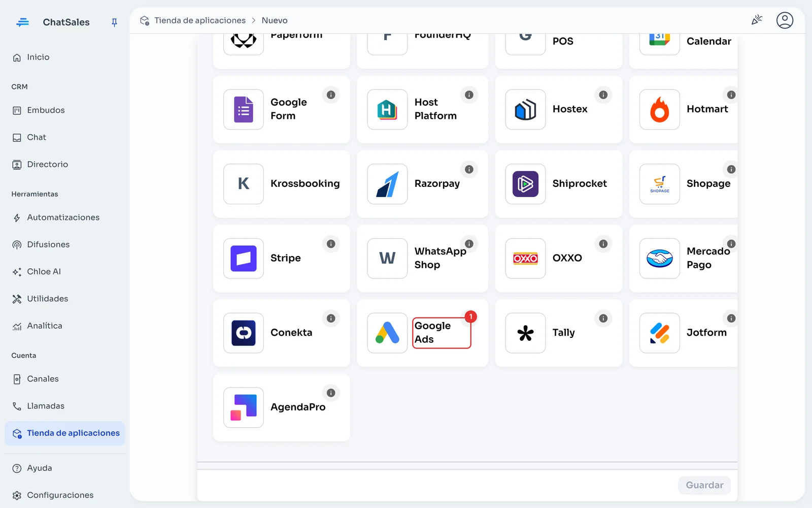
Task: Click the Google Form app icon
Action: point(244,110)
